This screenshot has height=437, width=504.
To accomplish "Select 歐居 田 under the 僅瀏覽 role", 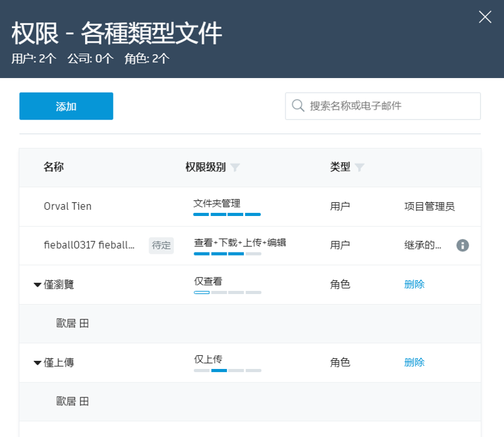I will 72,323.
